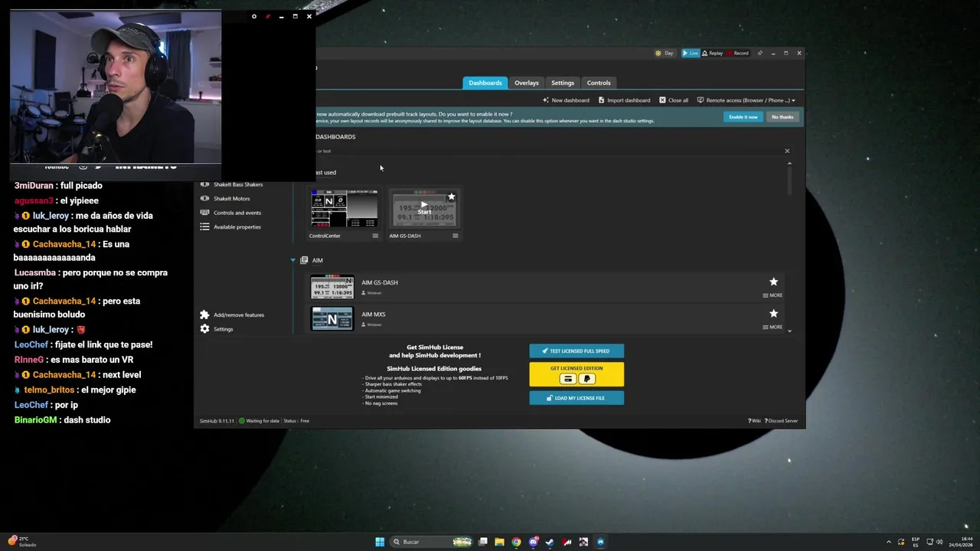This screenshot has width=980, height=551.
Task: Click the dashboards list scrollbar thumb
Action: coord(789,181)
